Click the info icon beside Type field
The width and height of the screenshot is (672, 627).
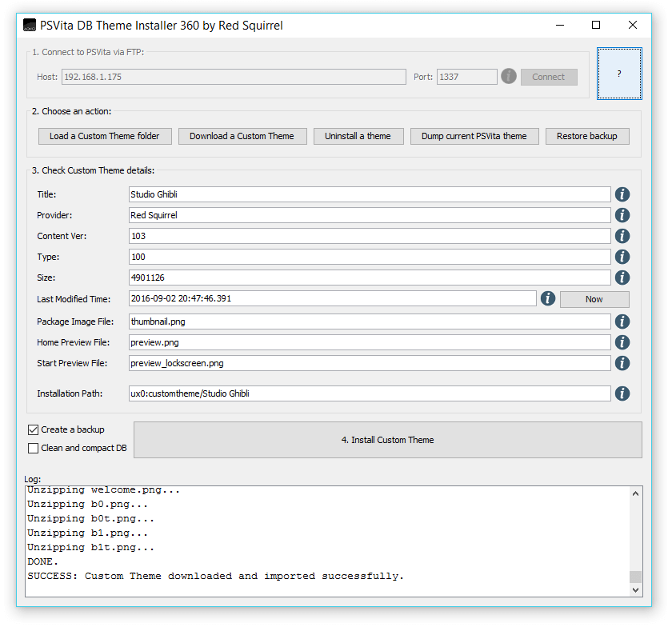click(622, 257)
